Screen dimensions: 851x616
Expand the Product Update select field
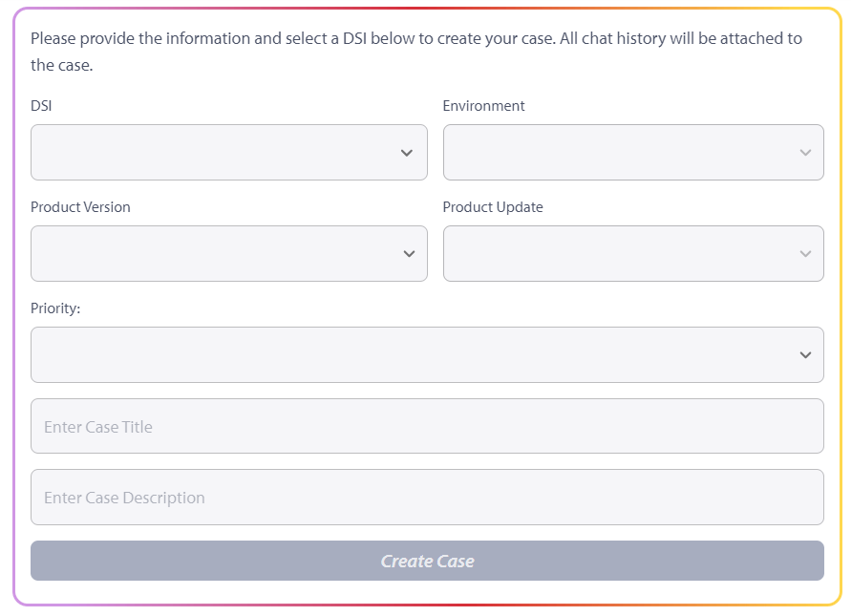point(621,254)
